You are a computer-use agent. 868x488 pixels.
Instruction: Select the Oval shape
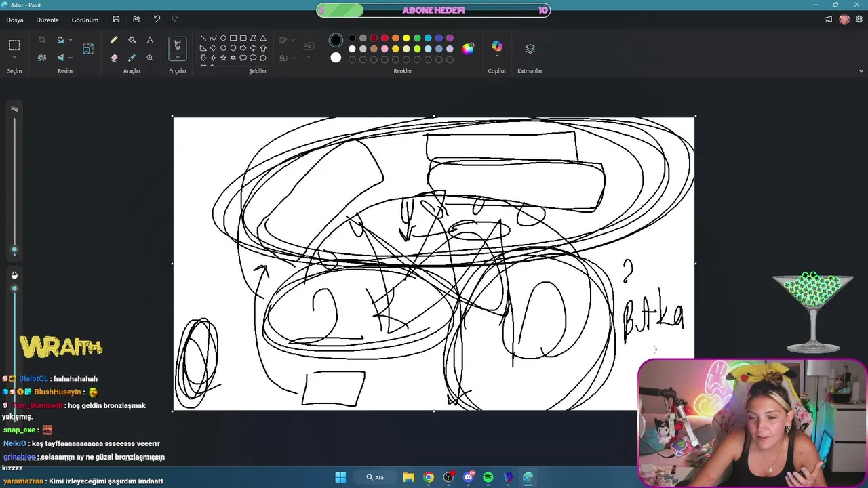tap(223, 38)
